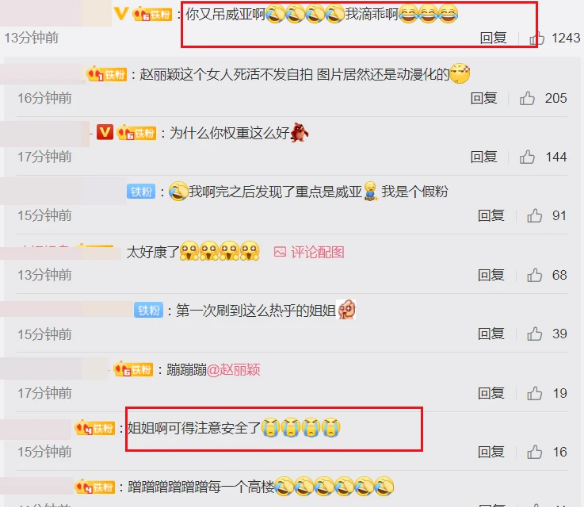Open the @赵丽颖 mention link
584x507 pixels.
click(233, 370)
